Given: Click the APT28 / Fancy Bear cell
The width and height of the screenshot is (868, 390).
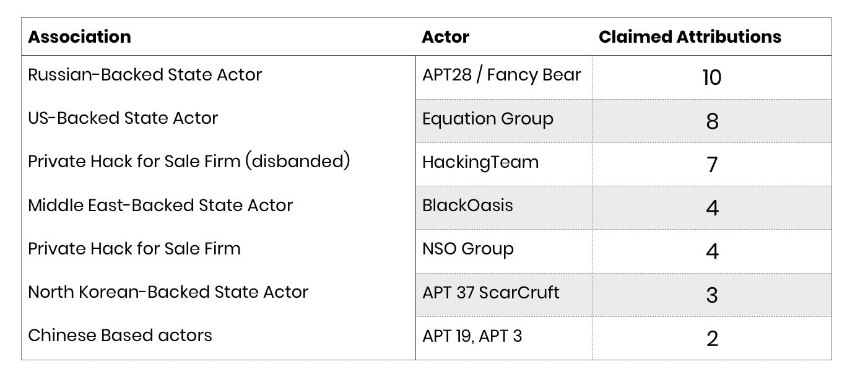Looking at the screenshot, I should (501, 75).
